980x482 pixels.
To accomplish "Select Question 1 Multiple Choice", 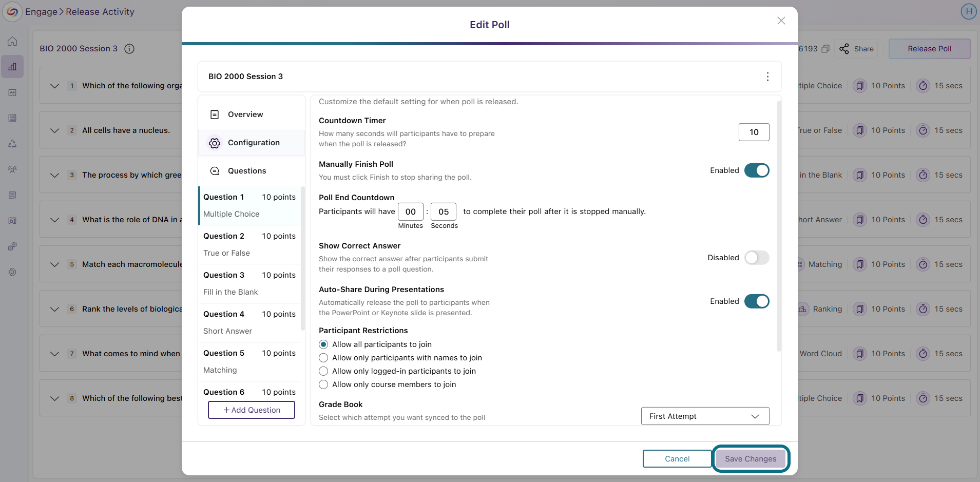I will (249, 205).
